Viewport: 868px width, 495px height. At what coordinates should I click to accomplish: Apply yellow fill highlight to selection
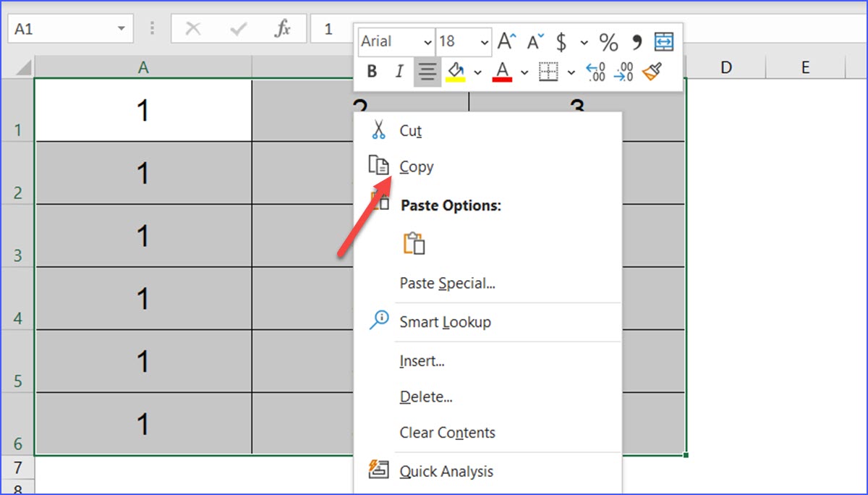(x=456, y=72)
